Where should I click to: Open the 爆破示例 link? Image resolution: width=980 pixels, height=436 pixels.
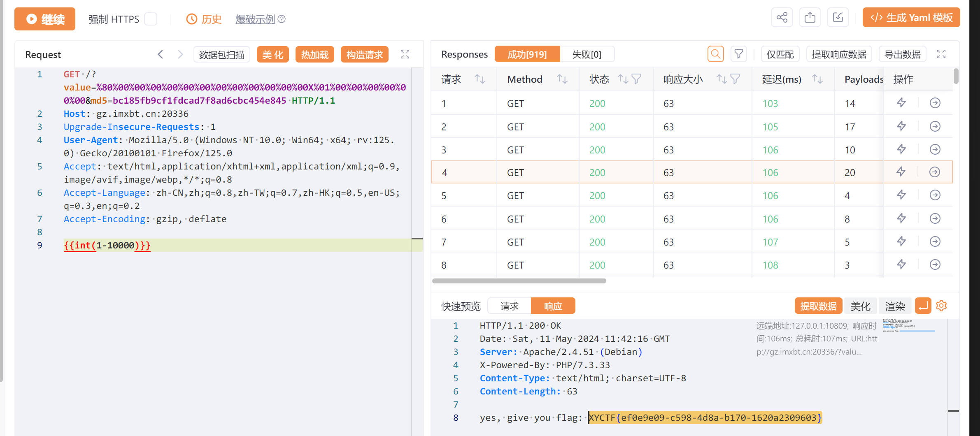click(255, 19)
